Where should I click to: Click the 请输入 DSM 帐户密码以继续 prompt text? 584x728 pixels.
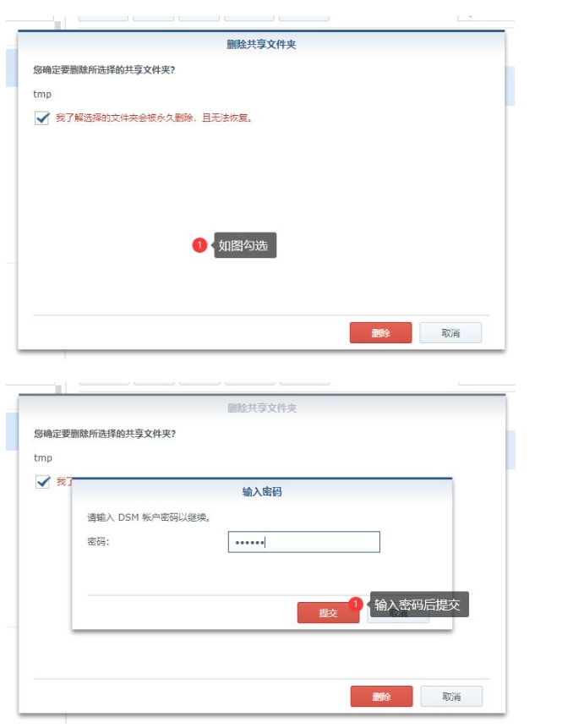click(149, 517)
